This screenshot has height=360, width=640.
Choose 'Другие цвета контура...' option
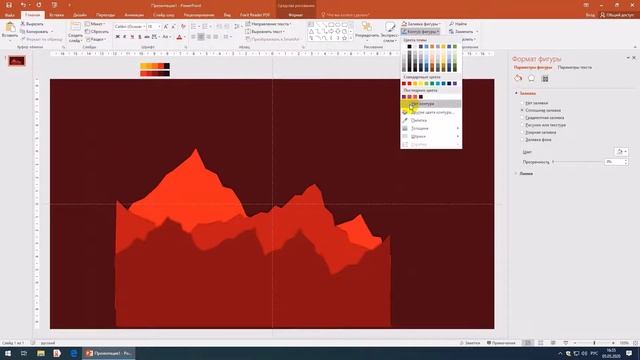[431, 112]
